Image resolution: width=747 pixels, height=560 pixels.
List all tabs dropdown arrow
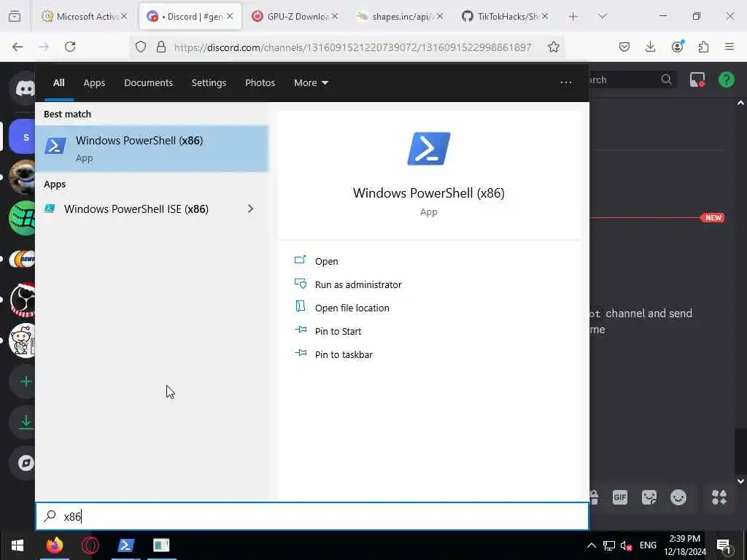[x=603, y=17]
